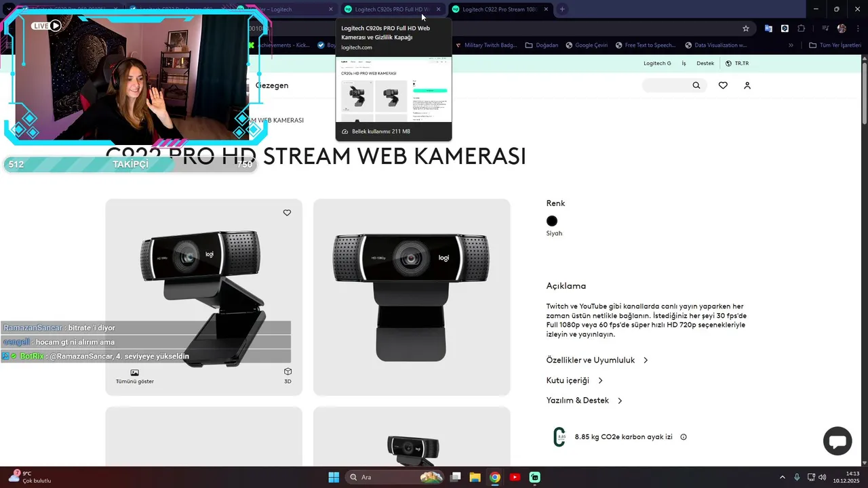Screen dimensions: 868x488
Task: Show more bookmarks with the double chevron
Action: [x=791, y=45]
